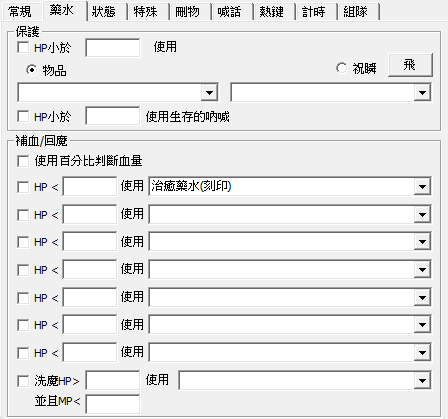Select the 物品 radio button
448x419 pixels.
click(32, 70)
